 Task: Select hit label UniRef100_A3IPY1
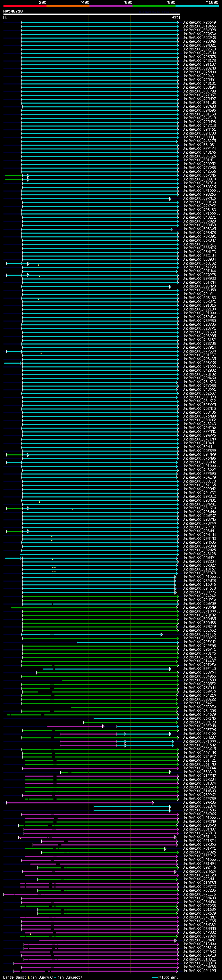pyautogui.click(x=199, y=848)
